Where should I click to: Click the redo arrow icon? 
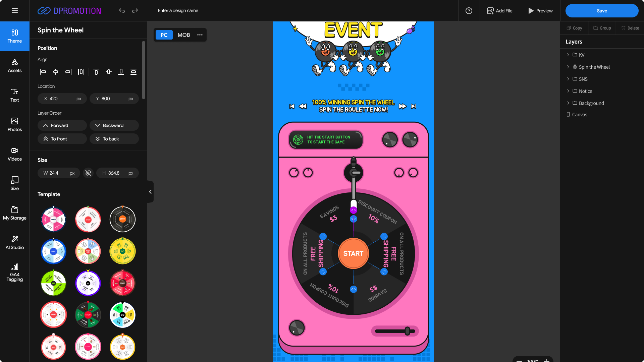135,11
